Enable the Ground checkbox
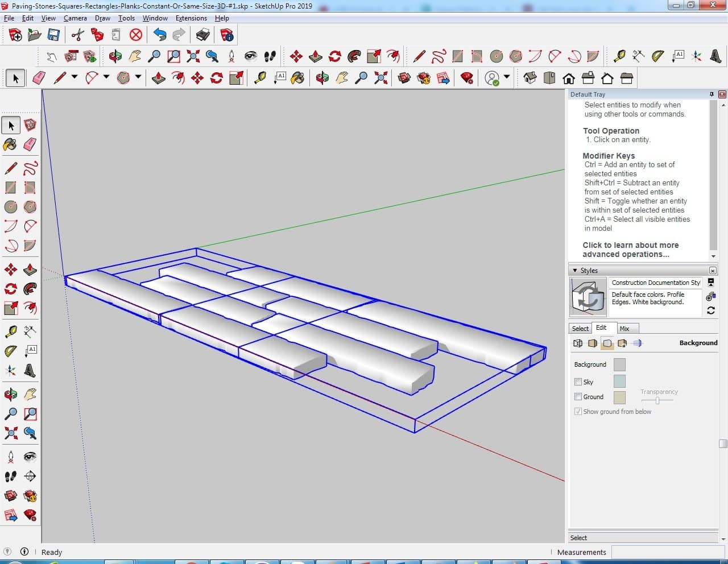Screen dimensions: 728x564 [x=578, y=397]
